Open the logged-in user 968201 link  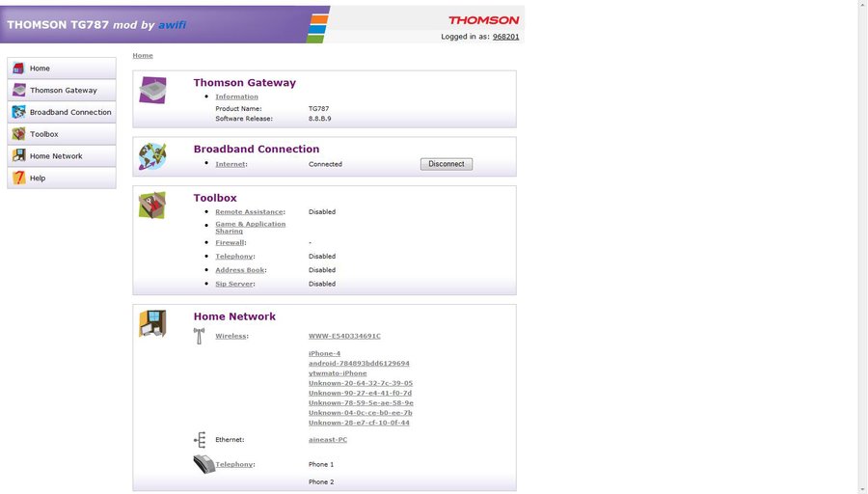pyautogui.click(x=506, y=37)
